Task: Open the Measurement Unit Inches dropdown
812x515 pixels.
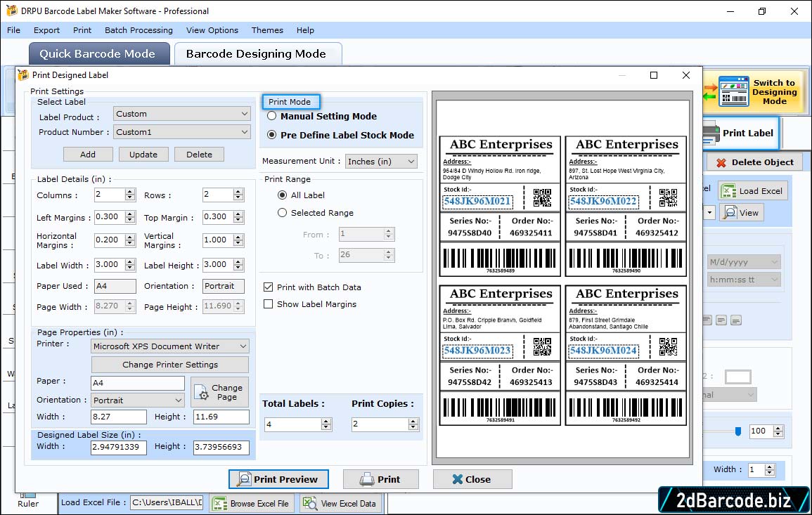Action: coord(381,162)
